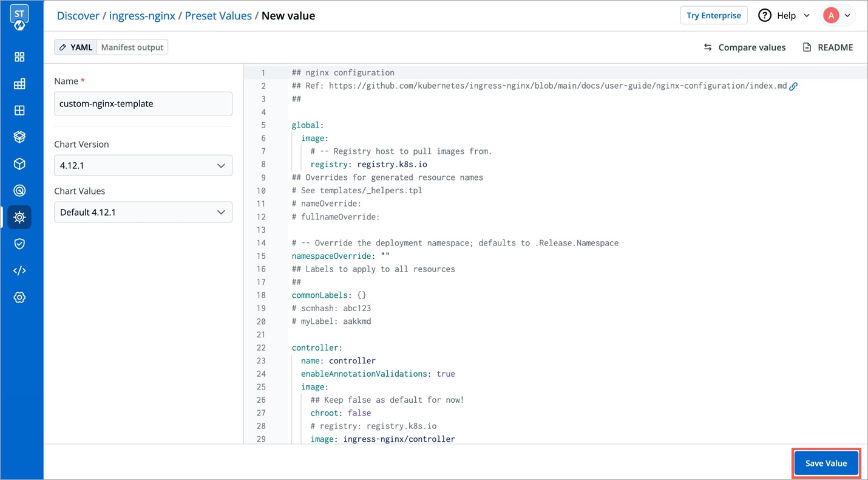868x480 pixels.
Task: Click '# See templates/_helpers.tpl' comment
Action: point(357,190)
